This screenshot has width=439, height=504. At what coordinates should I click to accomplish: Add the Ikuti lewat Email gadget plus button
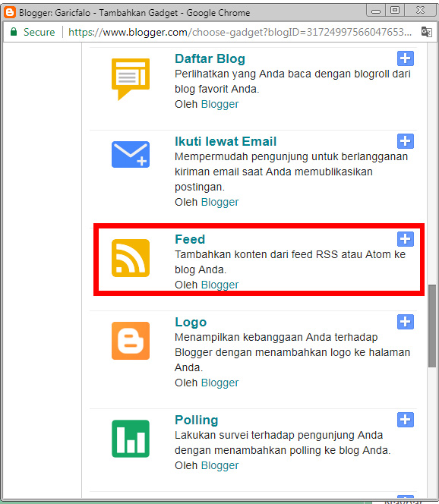pyautogui.click(x=406, y=141)
